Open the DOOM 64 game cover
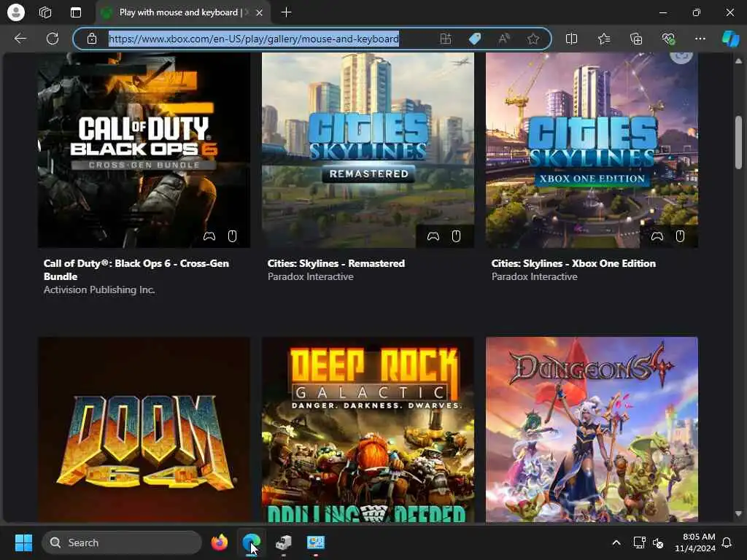The height and width of the screenshot is (560, 747). (144, 429)
